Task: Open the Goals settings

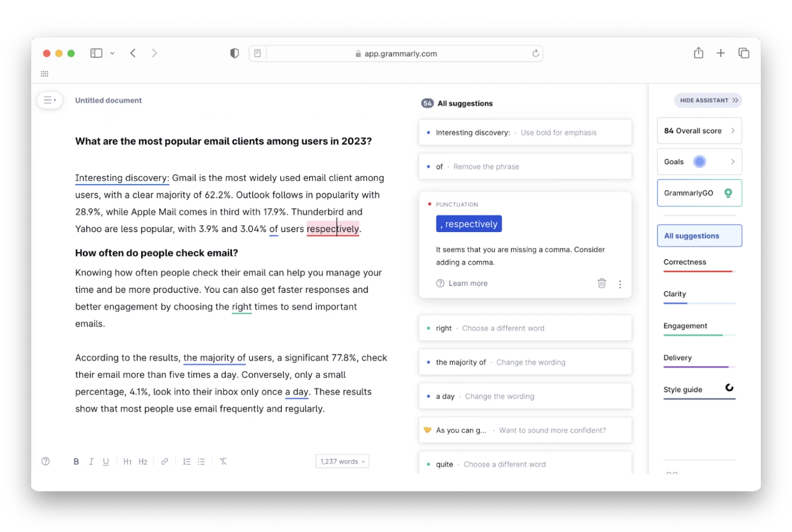Action: (700, 162)
